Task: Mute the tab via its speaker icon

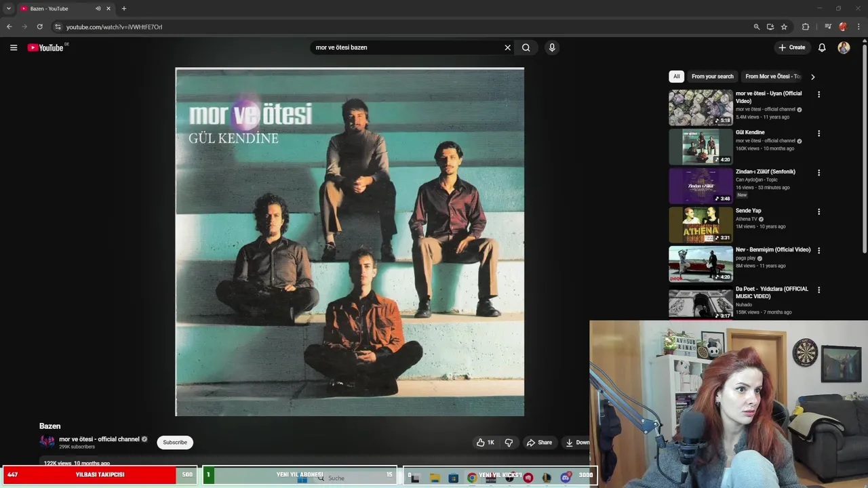Action: point(98,9)
